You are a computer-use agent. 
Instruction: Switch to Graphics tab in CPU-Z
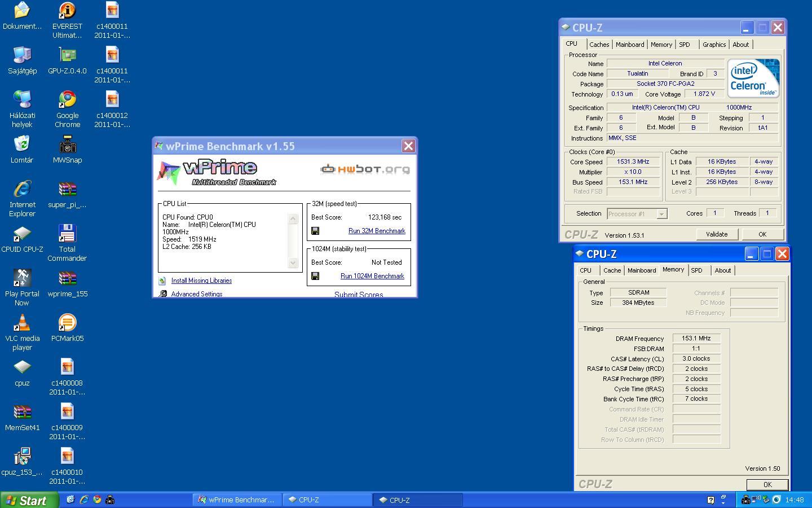[x=714, y=45]
